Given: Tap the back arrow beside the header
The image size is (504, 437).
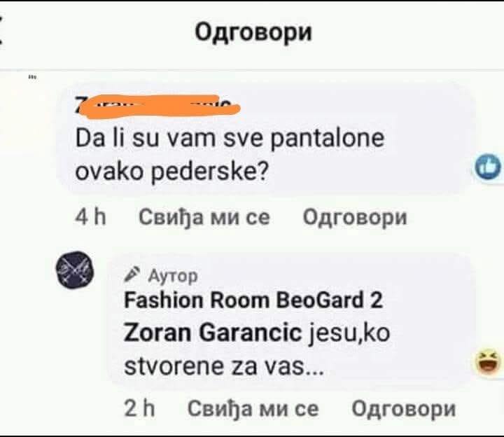Looking at the screenshot, I should [1, 31].
